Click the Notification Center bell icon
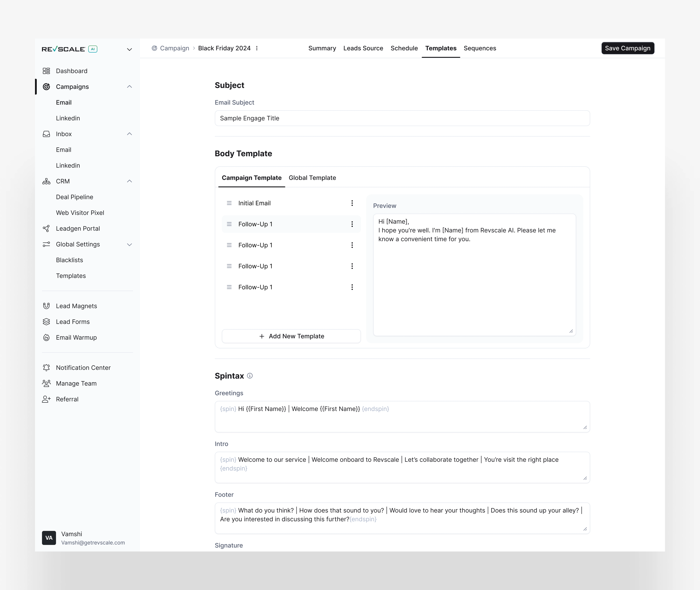 click(x=46, y=368)
